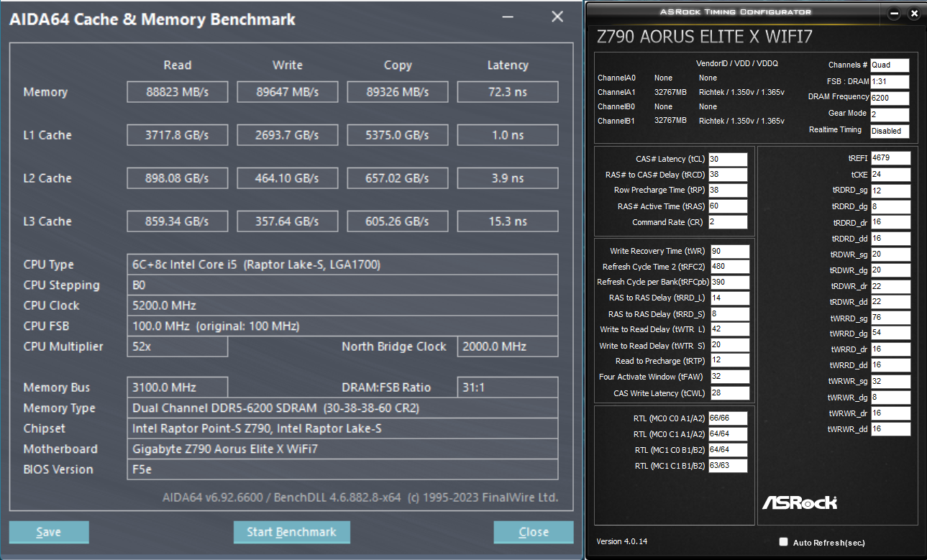Enable the Auto Refresh(sec.) checkbox
Image resolution: width=927 pixels, height=560 pixels.
pyautogui.click(x=784, y=542)
